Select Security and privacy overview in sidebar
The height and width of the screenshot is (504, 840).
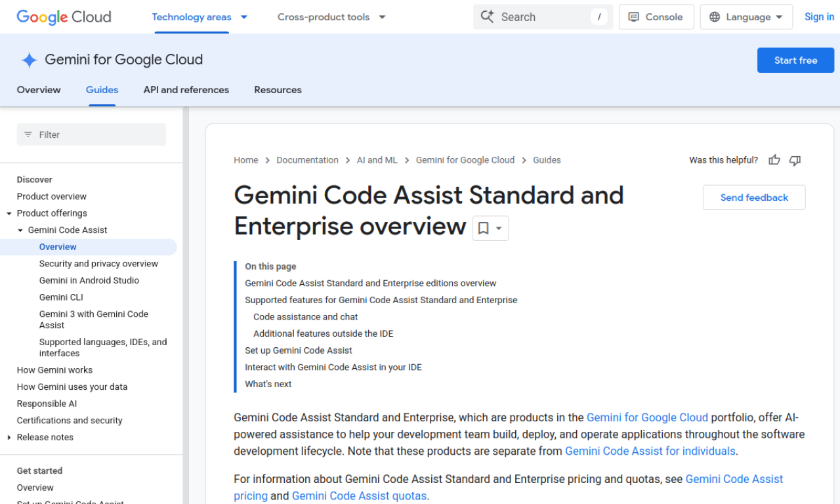(x=98, y=263)
